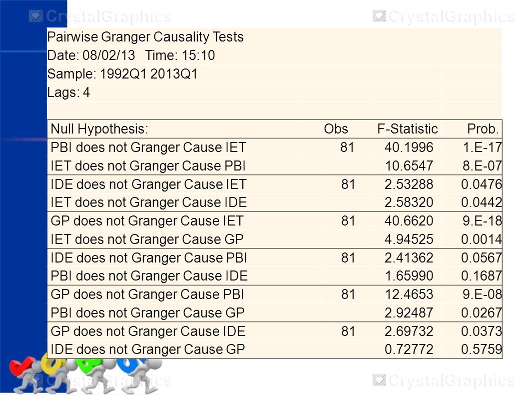This screenshot has height=398, width=532.
Task: Select row IDE does not Granger Cause GP
Action: tap(274, 349)
